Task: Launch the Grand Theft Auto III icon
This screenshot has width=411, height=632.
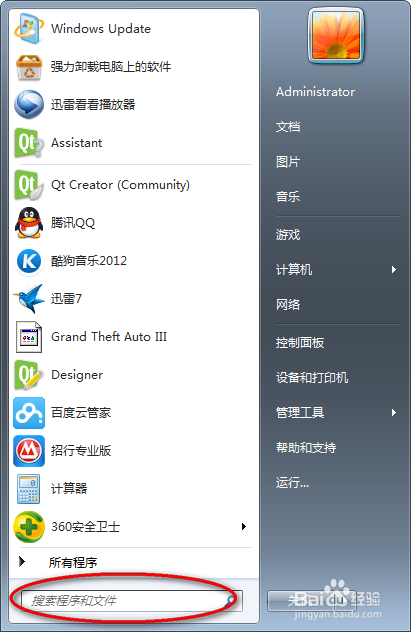Action: [29, 337]
